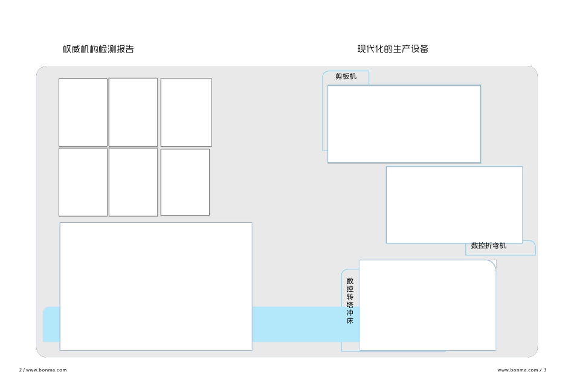Select the top-middle report placeholder frame
574x392 pixels.
pyautogui.click(x=134, y=112)
